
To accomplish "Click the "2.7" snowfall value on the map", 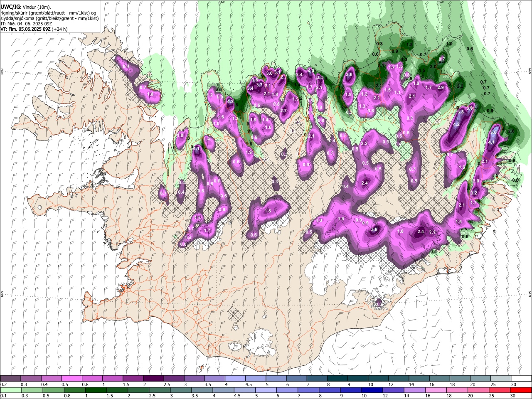I will point(283,111).
